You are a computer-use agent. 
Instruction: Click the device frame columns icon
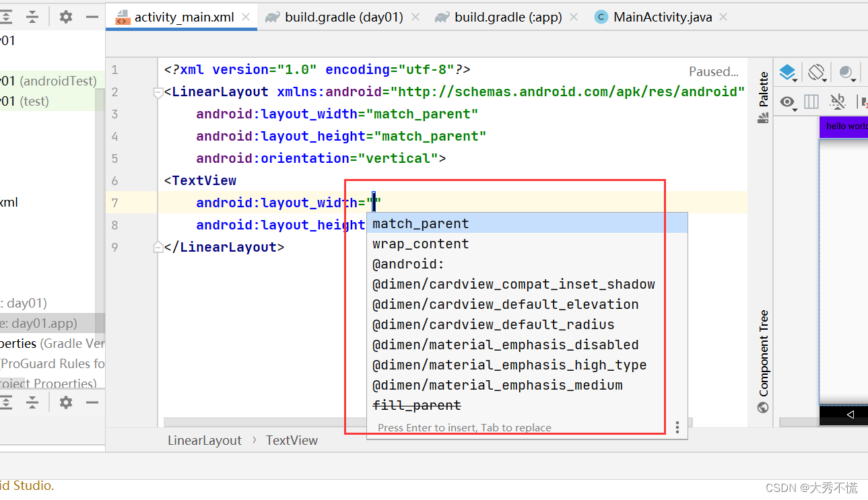[x=811, y=102]
